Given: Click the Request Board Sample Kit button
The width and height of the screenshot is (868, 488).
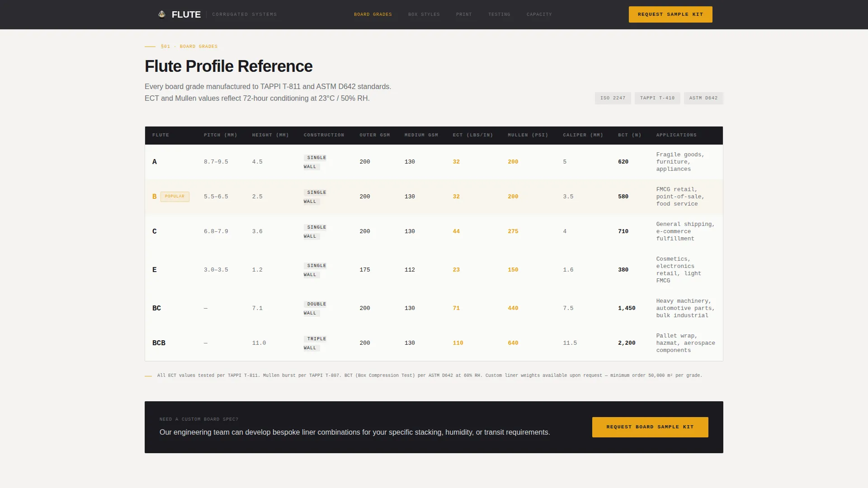Looking at the screenshot, I should pos(650,427).
